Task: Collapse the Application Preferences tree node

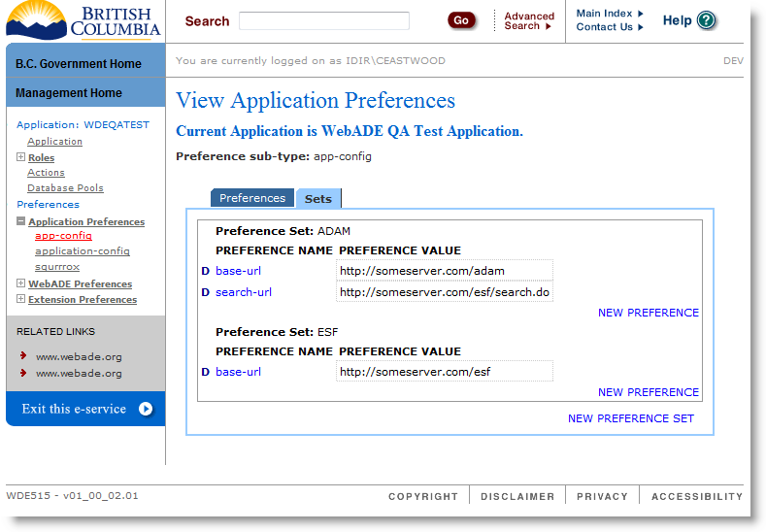Action: tap(20, 220)
